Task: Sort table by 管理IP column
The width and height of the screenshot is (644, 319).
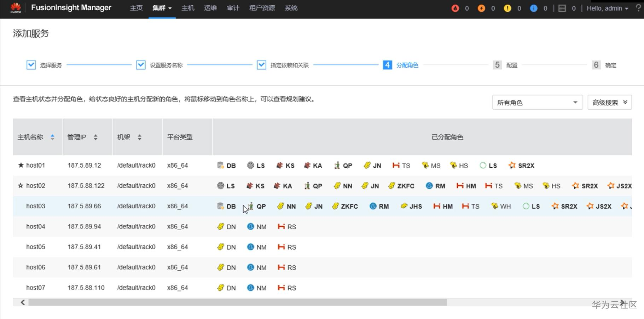Action: pos(95,137)
